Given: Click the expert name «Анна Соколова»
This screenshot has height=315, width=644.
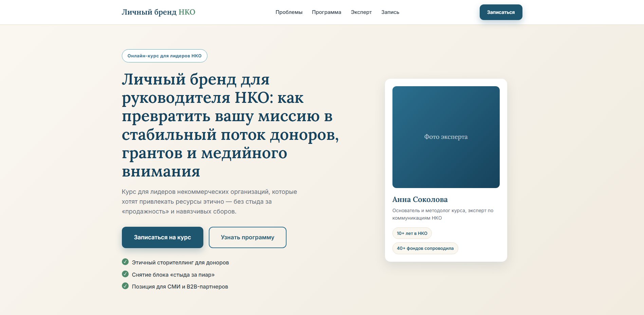Looking at the screenshot, I should tap(420, 200).
